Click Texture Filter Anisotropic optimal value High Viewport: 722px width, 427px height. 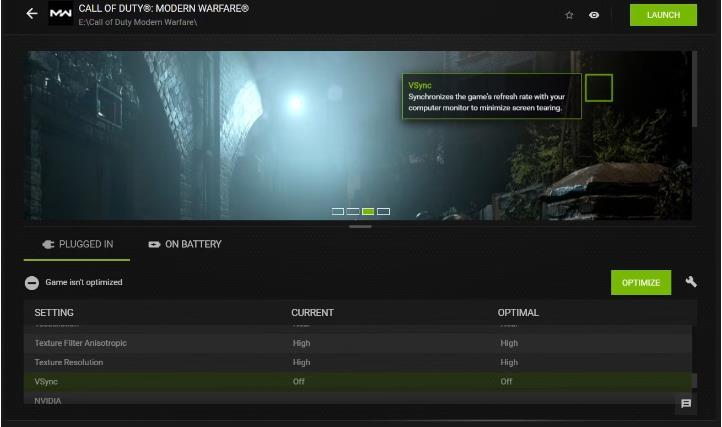tap(509, 343)
